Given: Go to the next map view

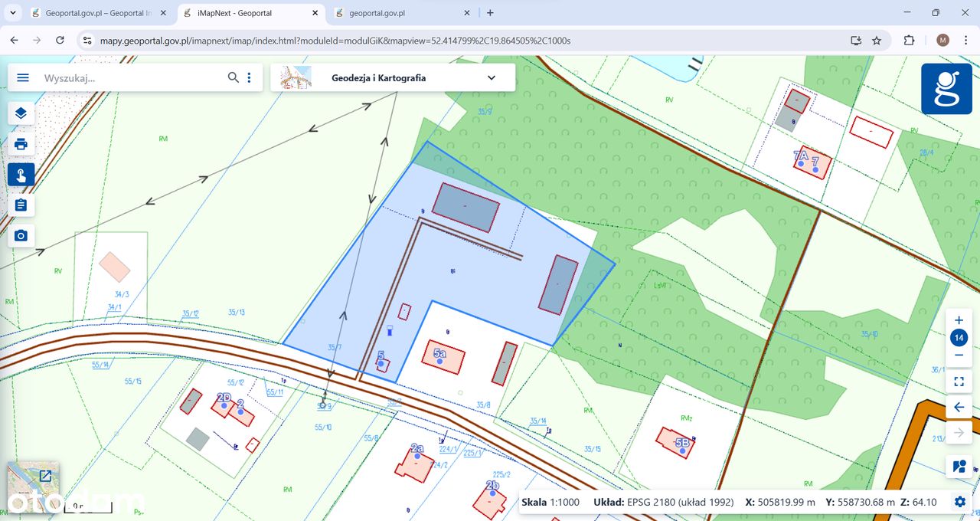Looking at the screenshot, I should click(x=959, y=433).
